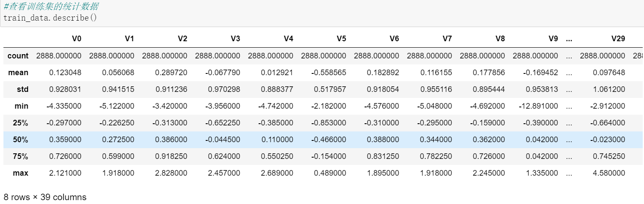Screen dimensions: 644x204
Task: Click 50% value -0.466000 in V5
Action: coord(329,140)
